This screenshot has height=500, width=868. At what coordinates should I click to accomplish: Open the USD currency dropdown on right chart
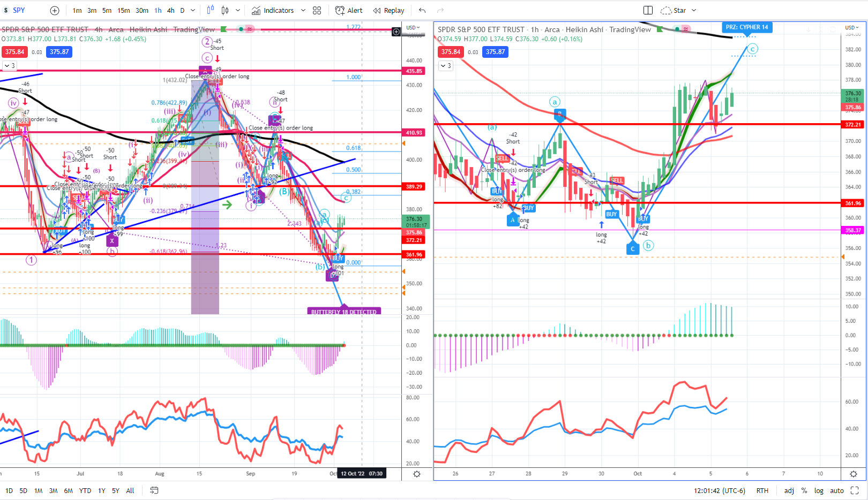[852, 27]
